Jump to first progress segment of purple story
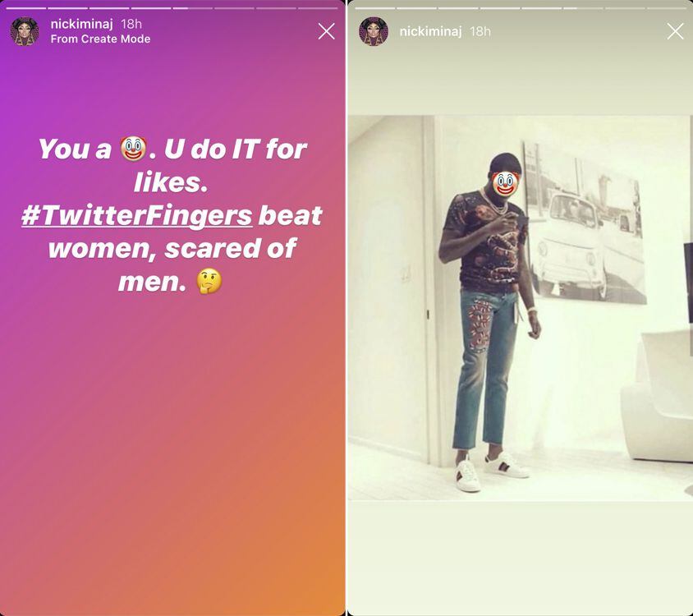 [26, 8]
